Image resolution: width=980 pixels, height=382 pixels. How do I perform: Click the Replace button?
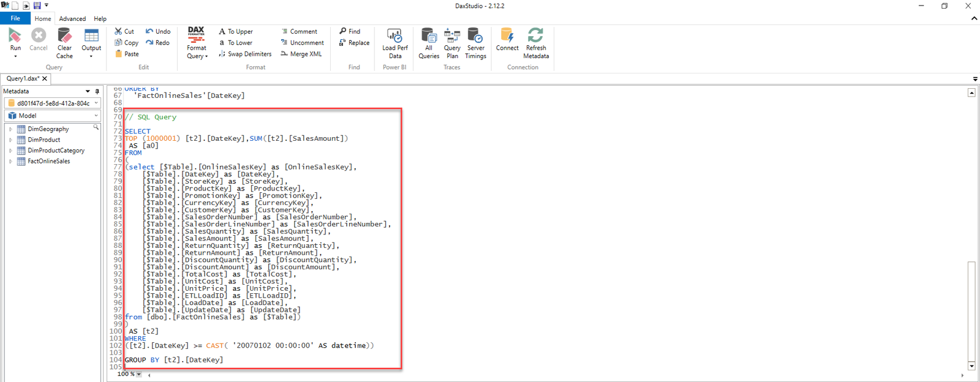click(354, 43)
